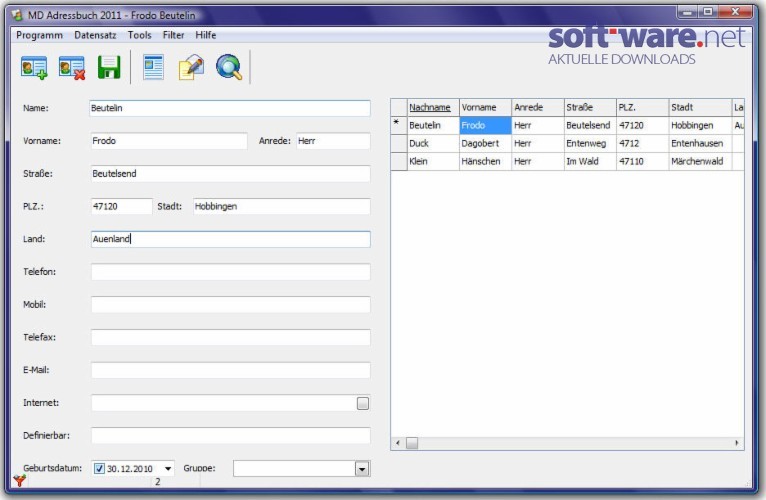Click the Telefon input field
The height and width of the screenshot is (500, 766).
point(231,272)
